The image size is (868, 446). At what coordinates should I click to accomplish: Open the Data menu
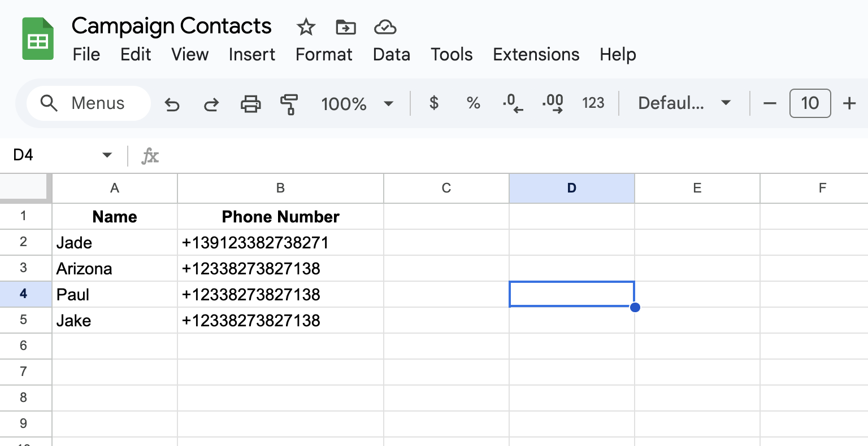coord(391,54)
